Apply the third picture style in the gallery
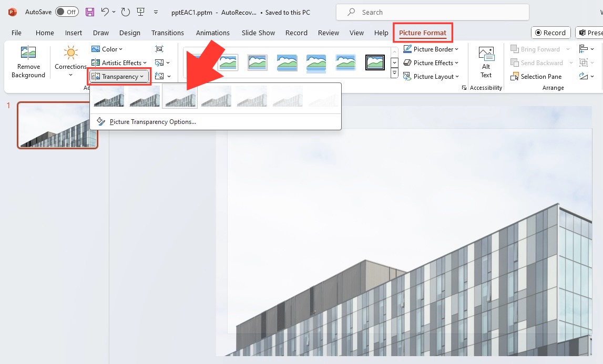Viewport: 603px width, 364px height. coord(257,63)
